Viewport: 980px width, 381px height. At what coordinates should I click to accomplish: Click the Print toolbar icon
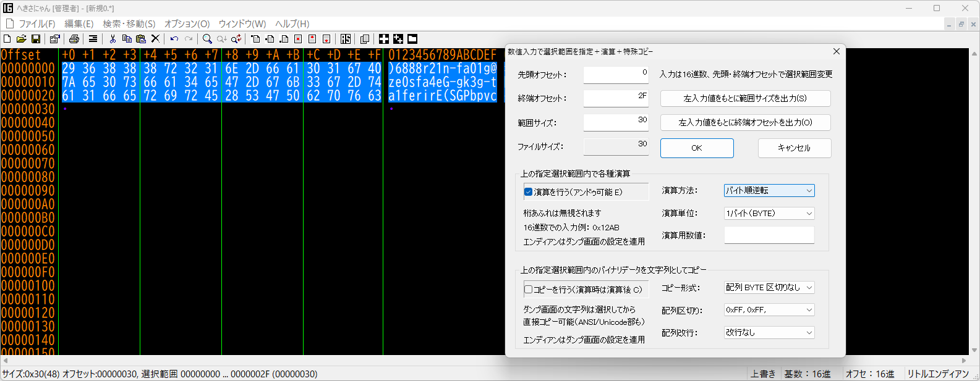click(x=74, y=39)
